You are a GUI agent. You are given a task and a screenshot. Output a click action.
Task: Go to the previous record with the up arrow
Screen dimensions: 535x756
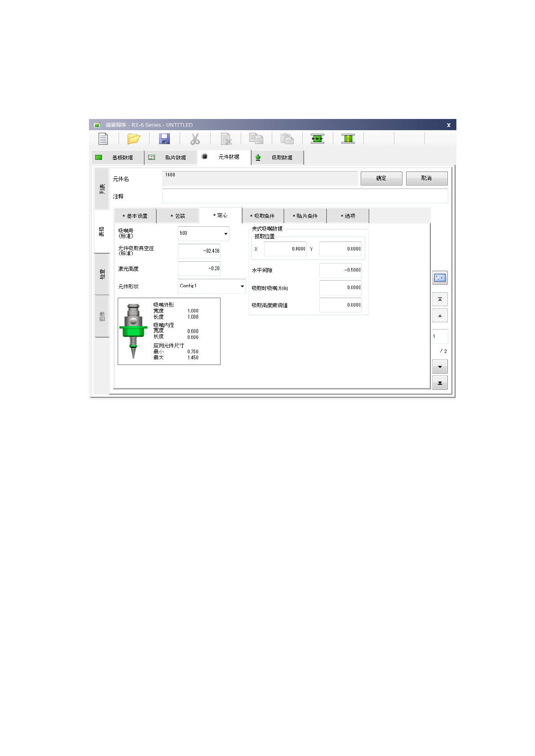(440, 316)
